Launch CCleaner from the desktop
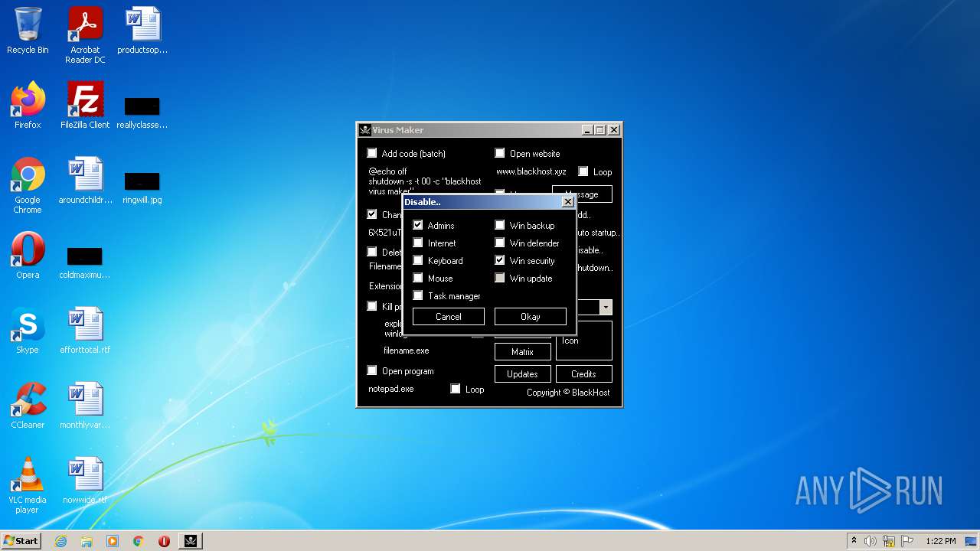The width and height of the screenshot is (980, 551). click(x=28, y=406)
